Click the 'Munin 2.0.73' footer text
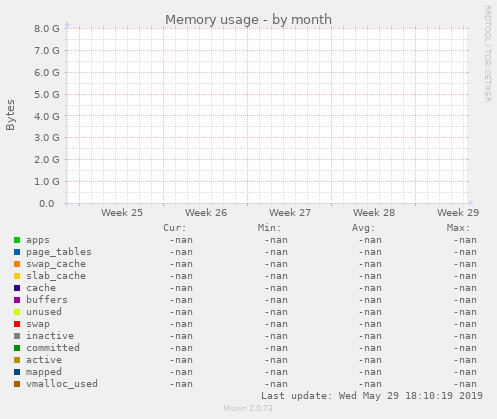 pyautogui.click(x=248, y=408)
